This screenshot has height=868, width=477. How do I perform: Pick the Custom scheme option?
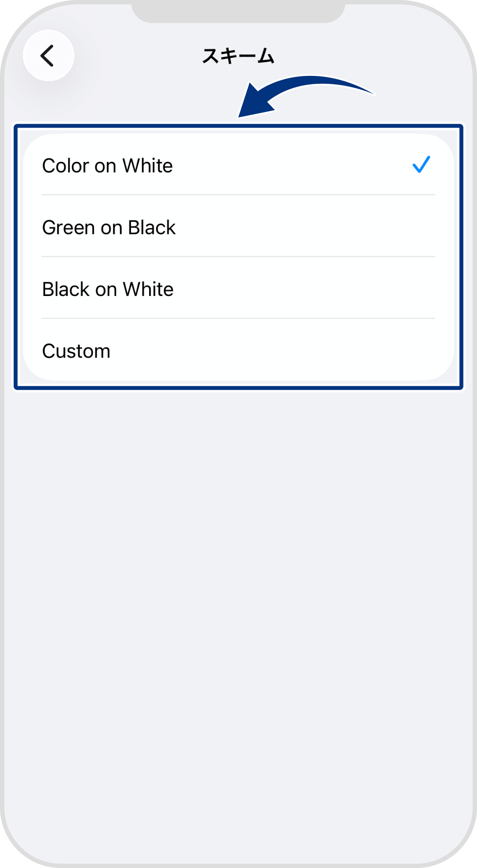[x=238, y=351]
